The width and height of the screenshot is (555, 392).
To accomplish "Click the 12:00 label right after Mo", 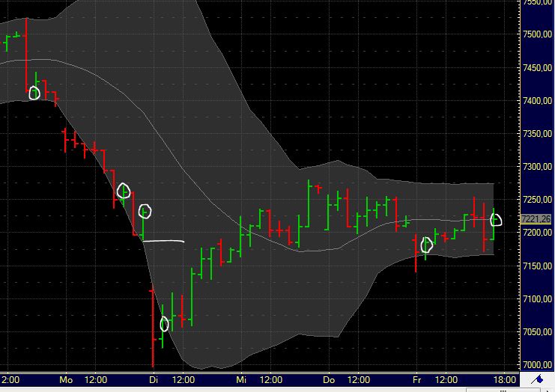I will coord(96,380).
